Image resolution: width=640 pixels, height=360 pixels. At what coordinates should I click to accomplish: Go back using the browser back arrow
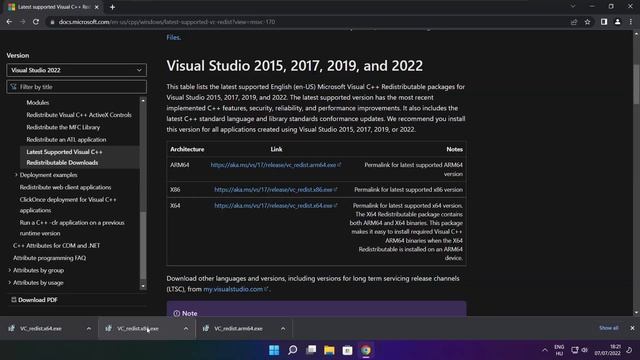pos(9,22)
